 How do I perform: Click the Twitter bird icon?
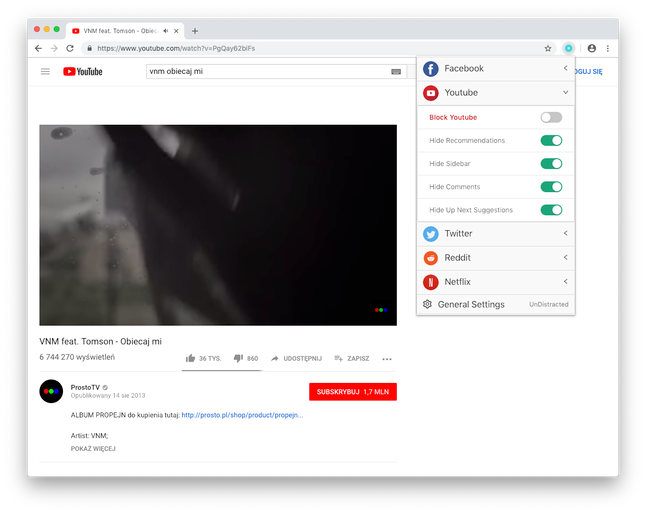pyautogui.click(x=431, y=234)
